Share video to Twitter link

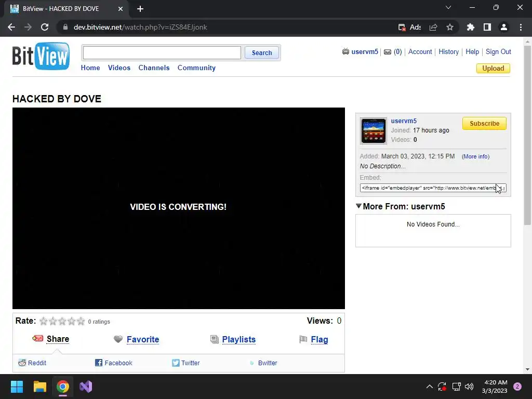tap(190, 363)
